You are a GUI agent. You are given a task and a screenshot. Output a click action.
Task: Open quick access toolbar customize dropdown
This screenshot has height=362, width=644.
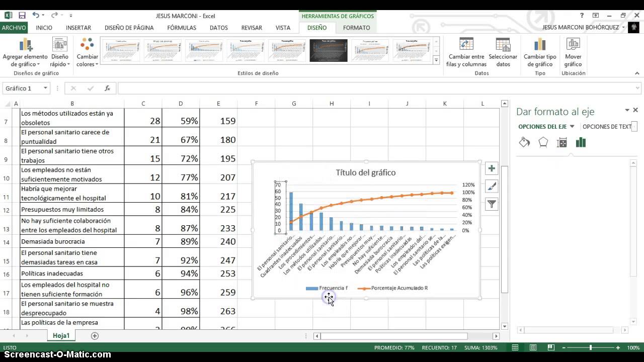pyautogui.click(x=71, y=16)
